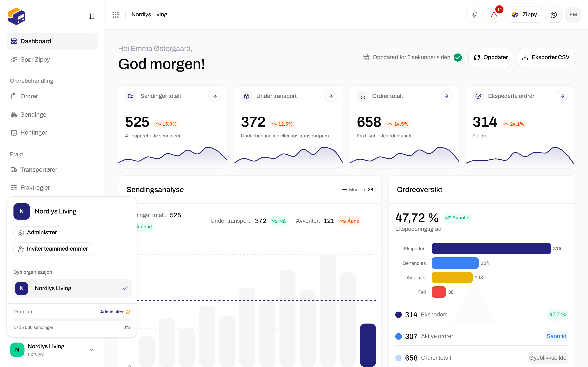Image resolution: width=588 pixels, height=367 pixels.
Task: Select Nordlys Living organisation with checkmark
Action: coord(72,288)
